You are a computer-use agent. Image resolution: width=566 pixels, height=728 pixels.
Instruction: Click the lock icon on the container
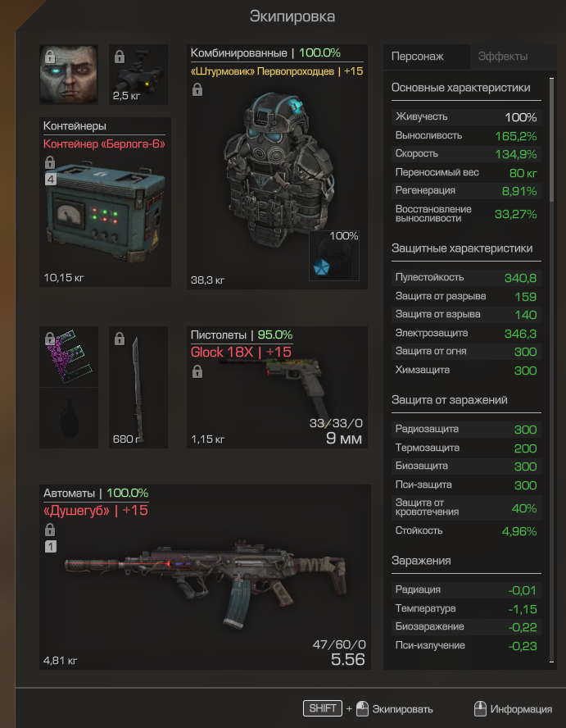(x=50, y=162)
